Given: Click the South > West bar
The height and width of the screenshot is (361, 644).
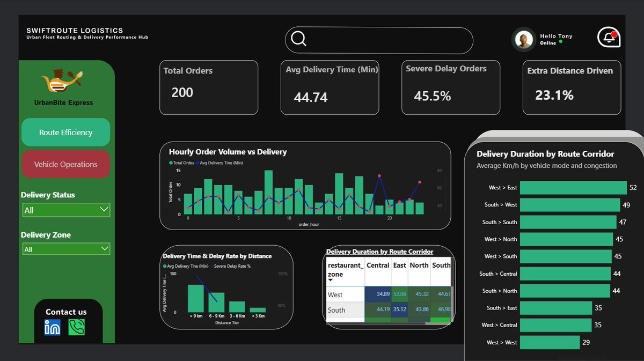Looking at the screenshot, I should coord(570,205).
